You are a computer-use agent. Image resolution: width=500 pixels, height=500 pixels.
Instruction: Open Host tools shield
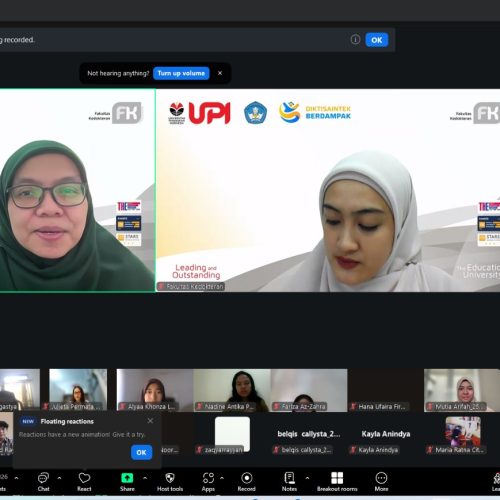pos(170,482)
